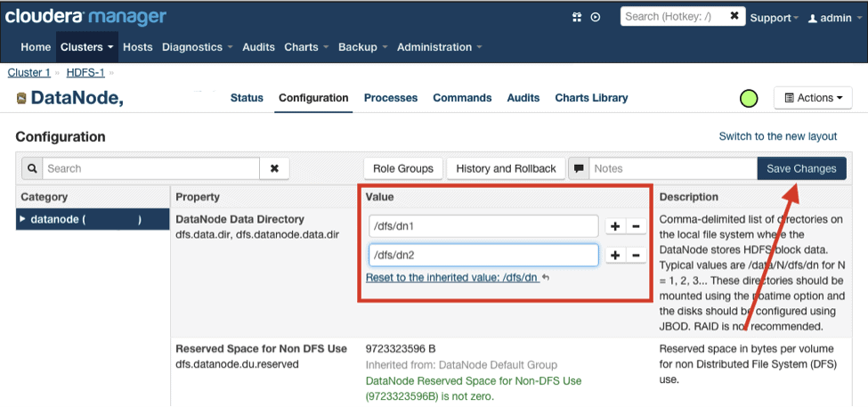The width and height of the screenshot is (868, 407).
Task: Expand the datanode category tree item
Action: [24, 220]
